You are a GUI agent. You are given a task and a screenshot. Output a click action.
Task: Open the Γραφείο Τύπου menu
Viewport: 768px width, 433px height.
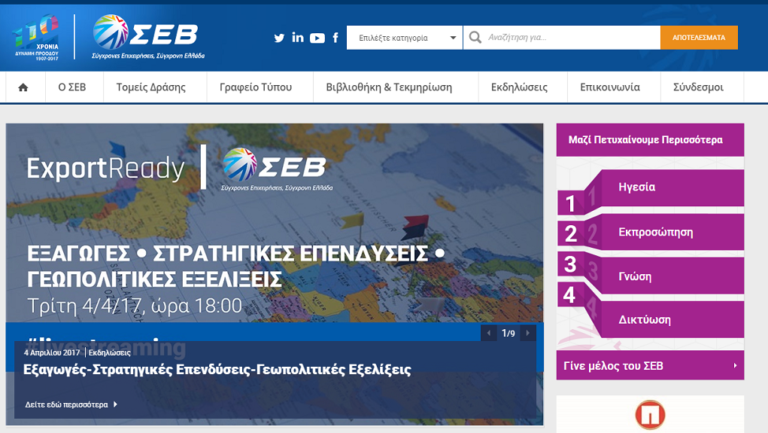coord(256,87)
